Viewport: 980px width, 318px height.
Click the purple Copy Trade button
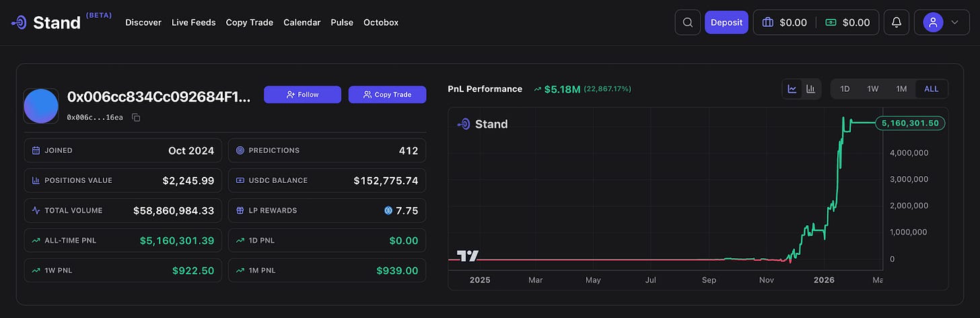387,95
